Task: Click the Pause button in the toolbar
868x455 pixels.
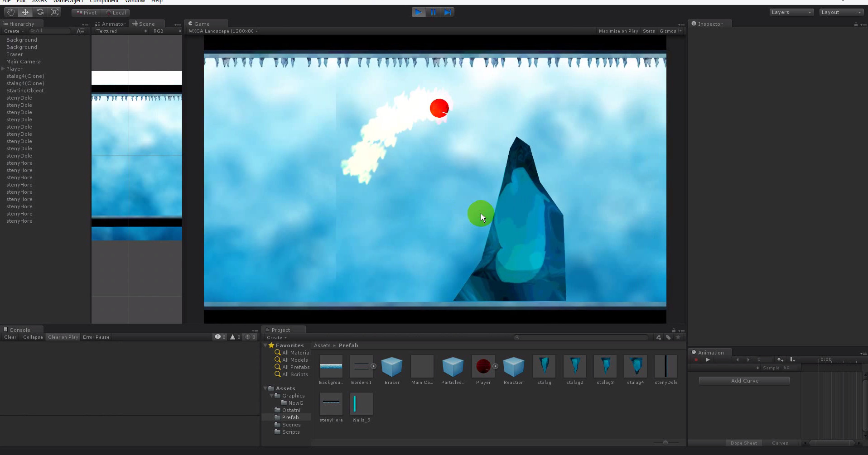Action: coord(433,12)
